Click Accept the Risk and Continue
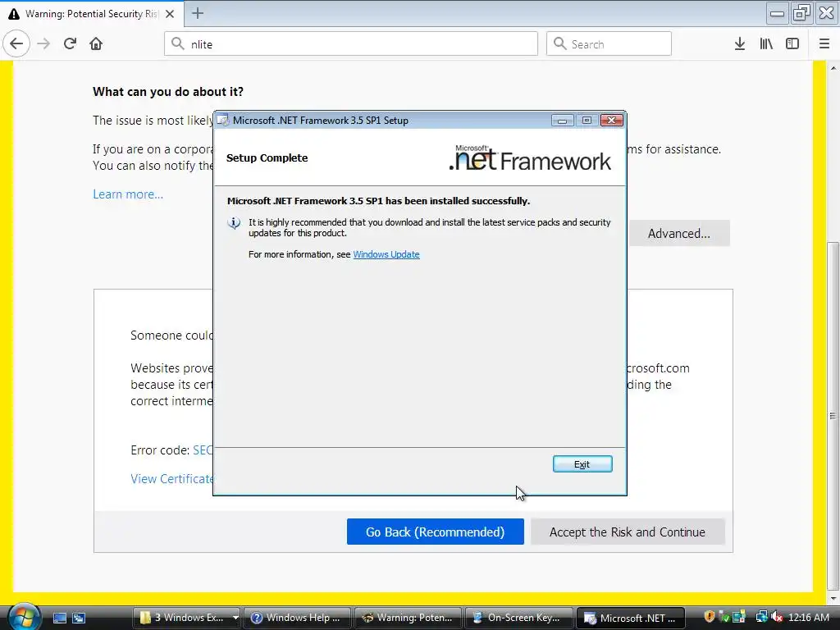Viewport: 840px width, 630px height. pos(628,532)
